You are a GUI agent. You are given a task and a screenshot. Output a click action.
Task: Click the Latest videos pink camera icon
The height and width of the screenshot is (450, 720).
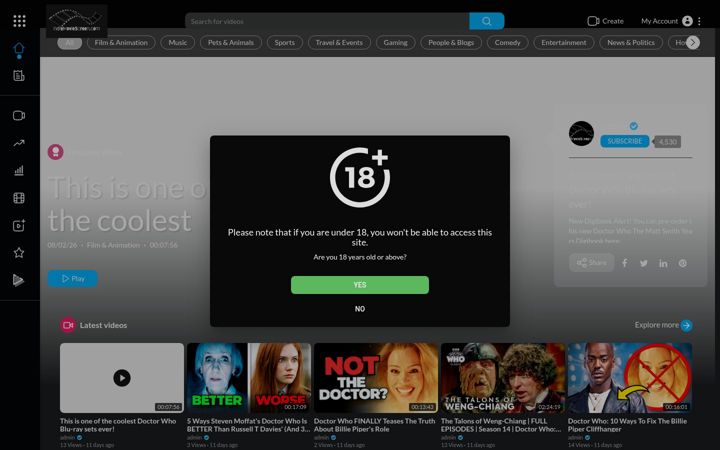click(x=68, y=325)
